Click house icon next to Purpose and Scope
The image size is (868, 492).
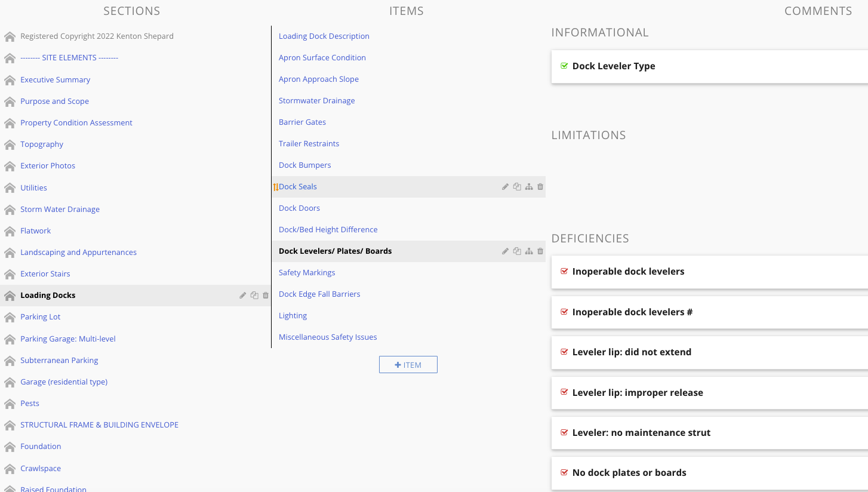tap(10, 102)
